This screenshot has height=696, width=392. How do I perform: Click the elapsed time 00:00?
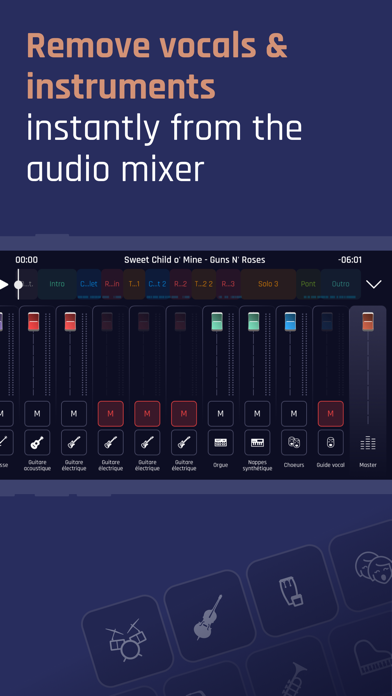(x=27, y=260)
